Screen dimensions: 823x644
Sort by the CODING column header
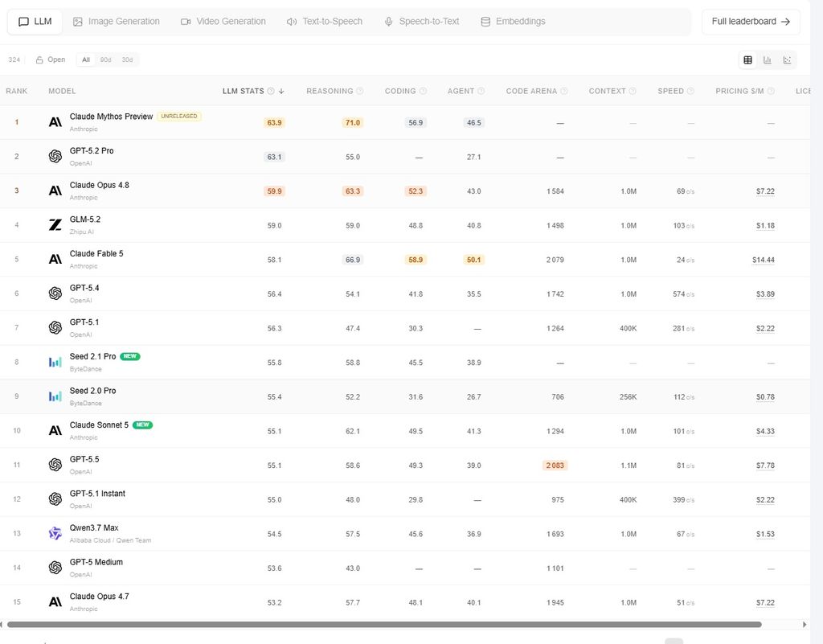coord(400,92)
